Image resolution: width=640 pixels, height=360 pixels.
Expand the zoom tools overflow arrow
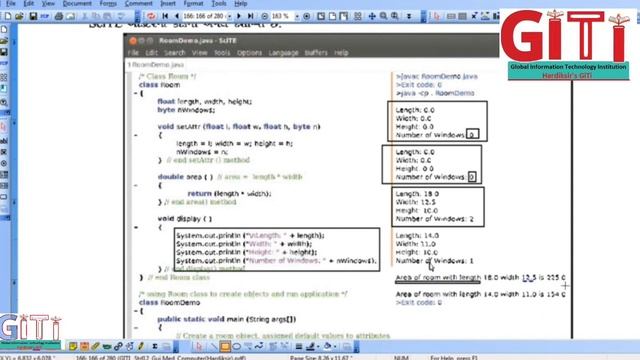[409, 16]
